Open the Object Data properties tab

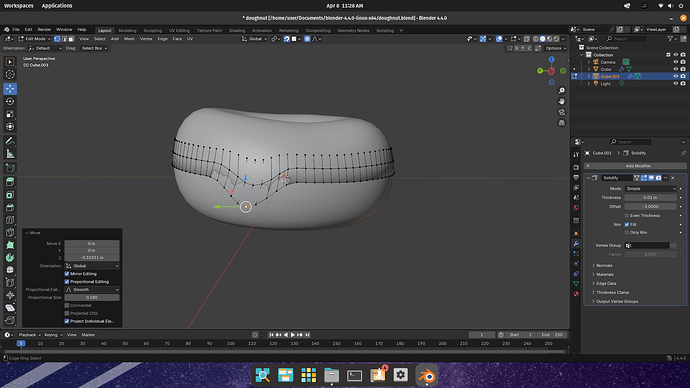(x=576, y=284)
